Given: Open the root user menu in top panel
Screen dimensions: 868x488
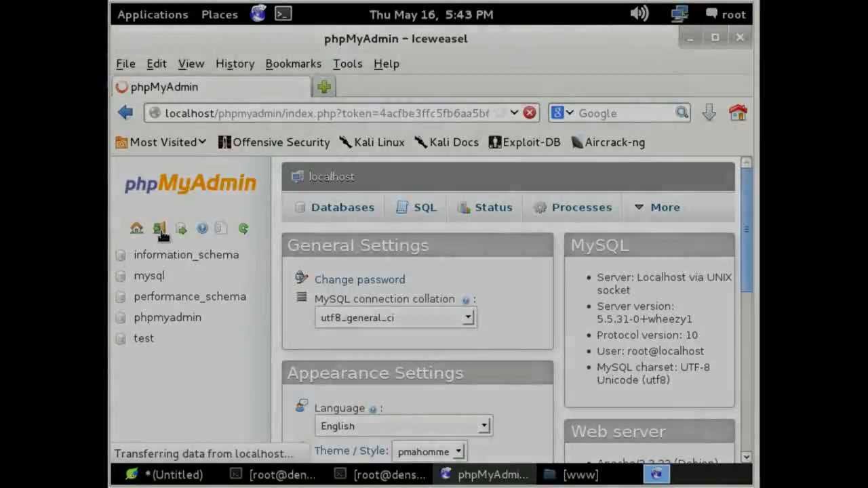Looking at the screenshot, I should [726, 14].
